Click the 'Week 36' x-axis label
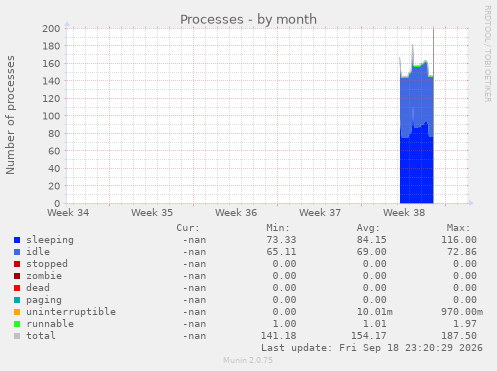The width and height of the screenshot is (497, 371). (236, 213)
